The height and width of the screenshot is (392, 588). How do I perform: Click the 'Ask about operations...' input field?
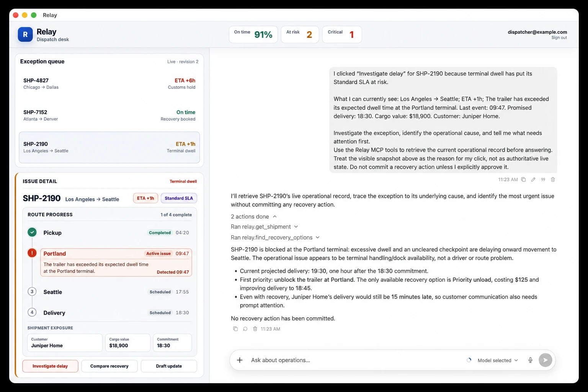coord(356,360)
